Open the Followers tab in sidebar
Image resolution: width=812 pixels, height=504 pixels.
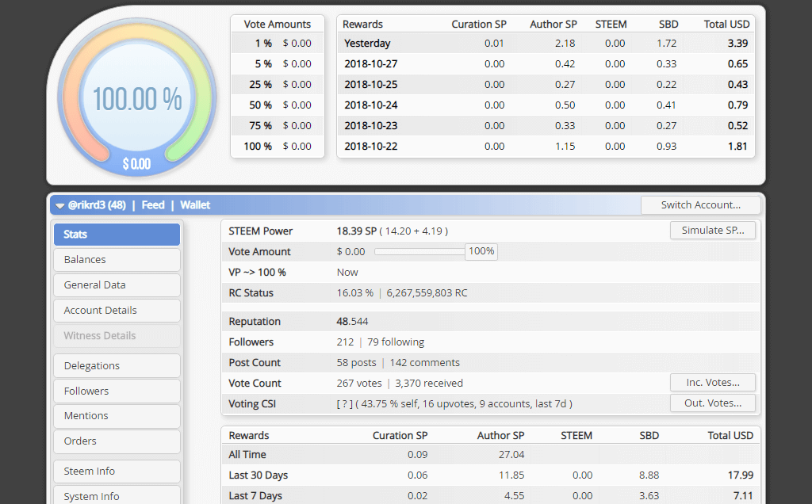[x=117, y=391]
